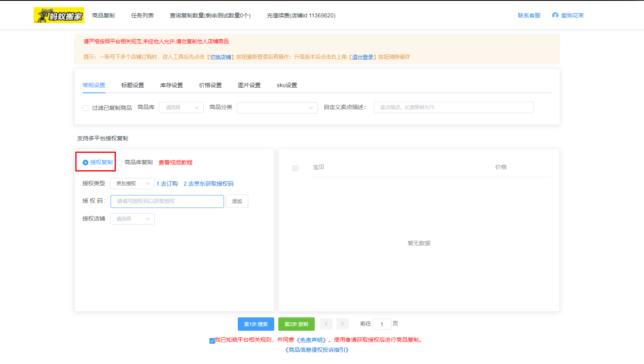Enable 过滤已复制商品 checkbox

[85, 108]
